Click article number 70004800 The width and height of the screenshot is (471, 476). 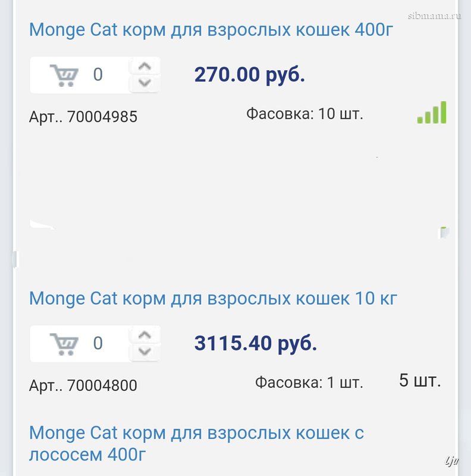83,386
